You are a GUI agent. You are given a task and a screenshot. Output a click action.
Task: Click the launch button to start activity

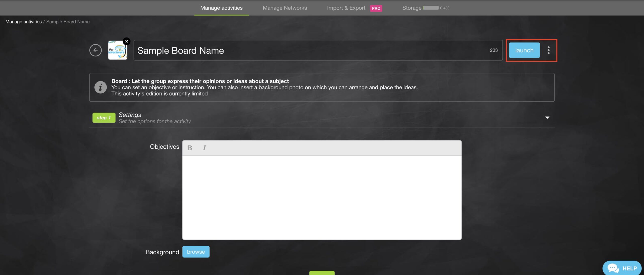point(525,50)
